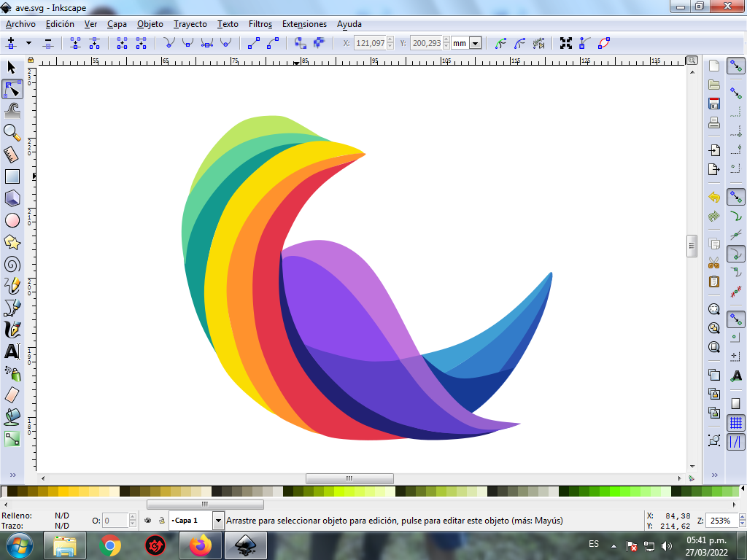Toggle snap to grid button
This screenshot has width=747, height=560.
point(736,422)
